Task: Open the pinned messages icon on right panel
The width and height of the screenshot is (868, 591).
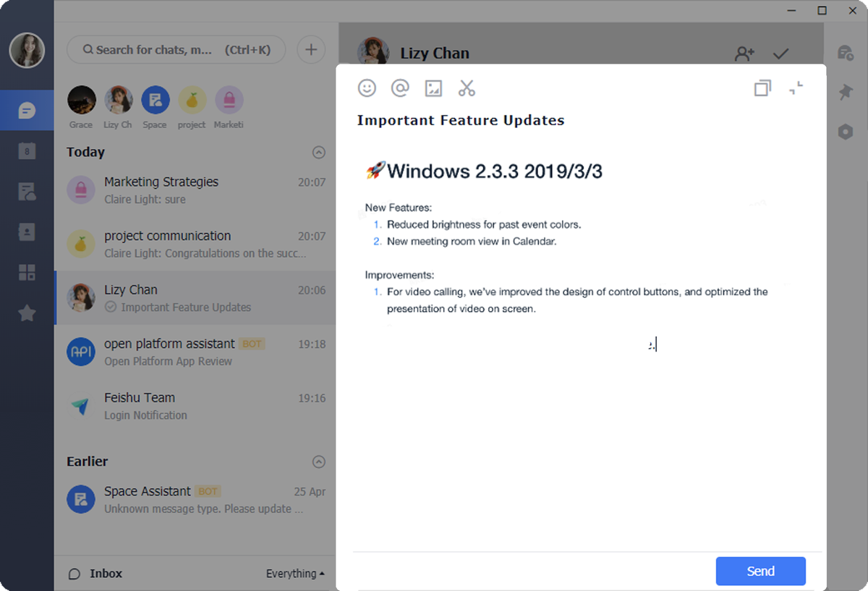Action: [846, 93]
